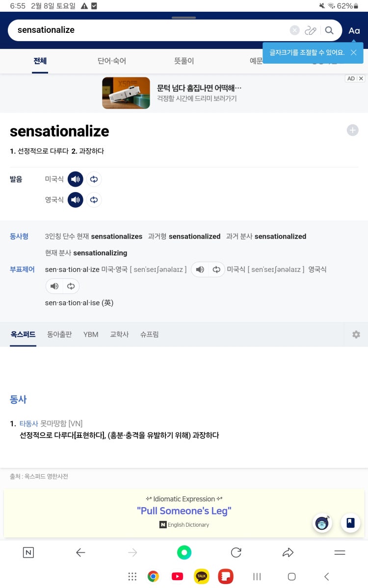Open the dictionary display settings gear

[x=356, y=334]
